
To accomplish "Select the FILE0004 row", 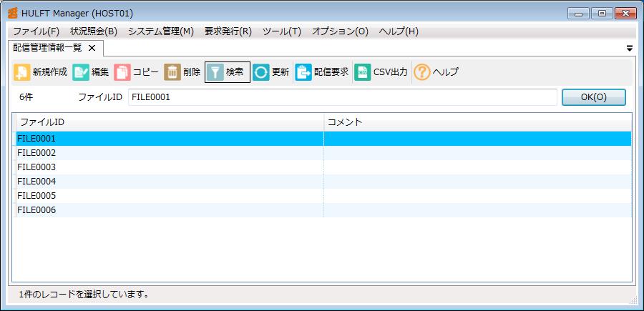I will pos(323,182).
